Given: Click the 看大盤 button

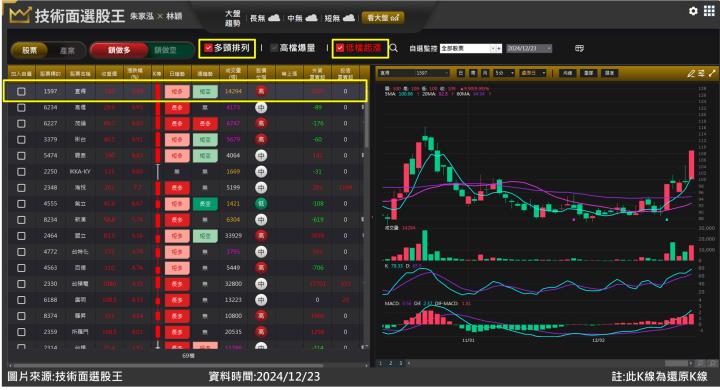Looking at the screenshot, I should [x=383, y=18].
